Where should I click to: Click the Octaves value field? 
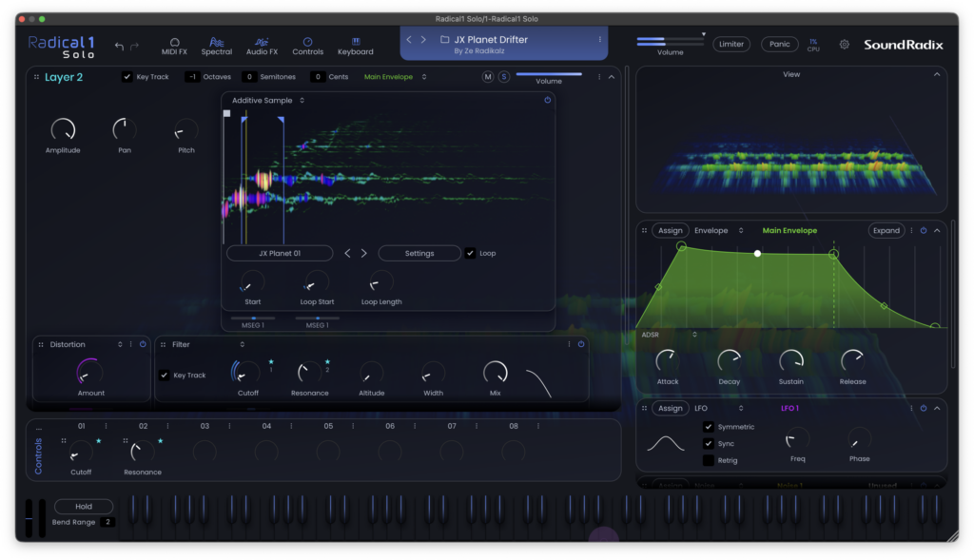pyautogui.click(x=192, y=77)
